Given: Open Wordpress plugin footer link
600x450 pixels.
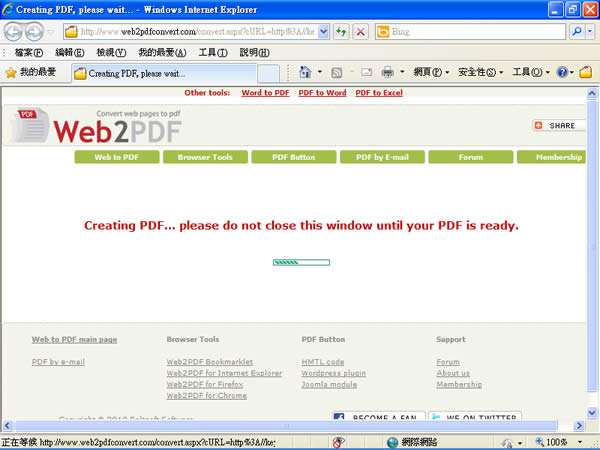Looking at the screenshot, I should click(x=334, y=373).
